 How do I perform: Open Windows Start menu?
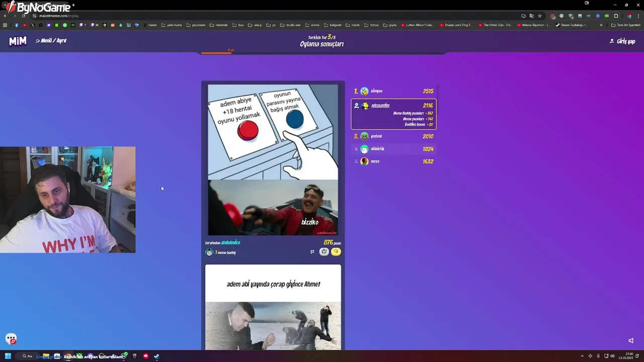pos(8,356)
